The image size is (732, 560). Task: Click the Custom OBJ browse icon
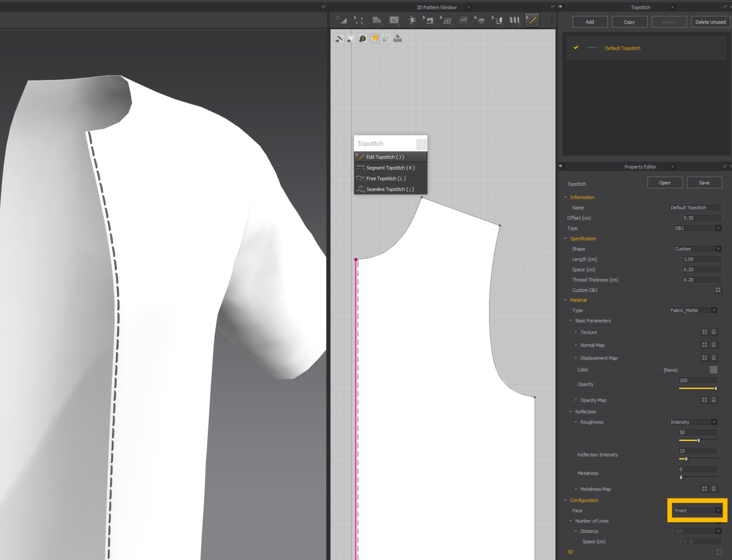pyautogui.click(x=718, y=290)
